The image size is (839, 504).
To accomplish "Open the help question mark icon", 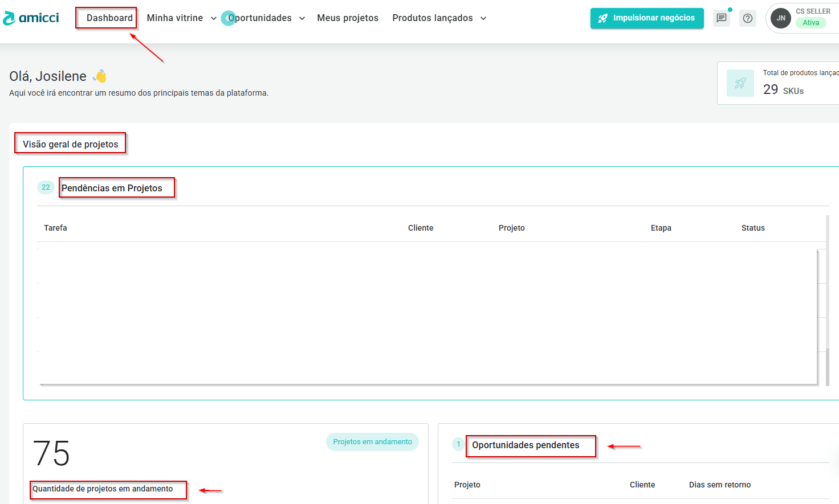I will coord(748,18).
